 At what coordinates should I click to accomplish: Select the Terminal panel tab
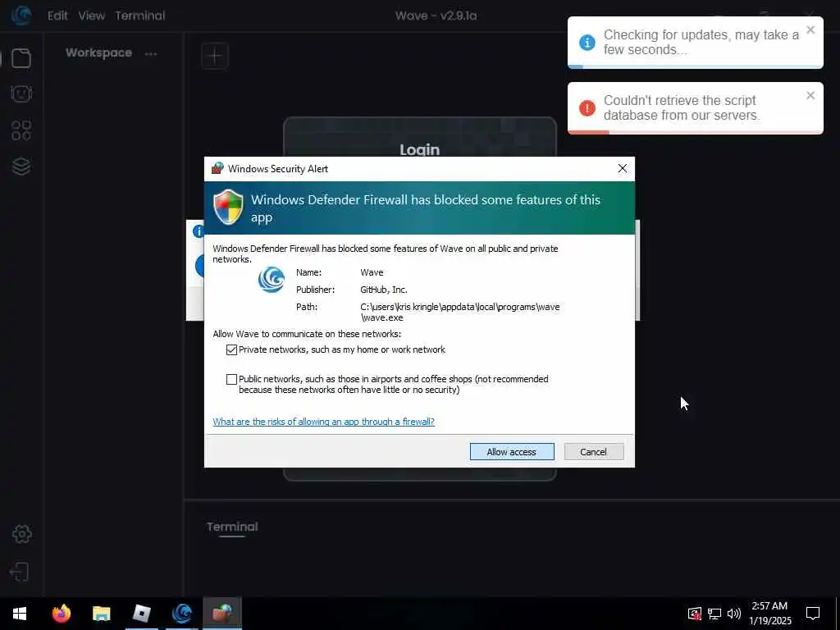click(x=232, y=527)
